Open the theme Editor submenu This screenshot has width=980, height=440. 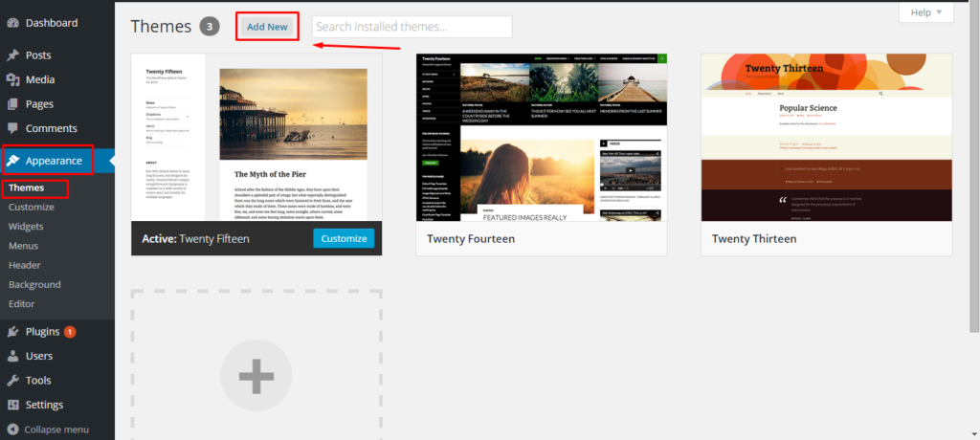tap(21, 304)
